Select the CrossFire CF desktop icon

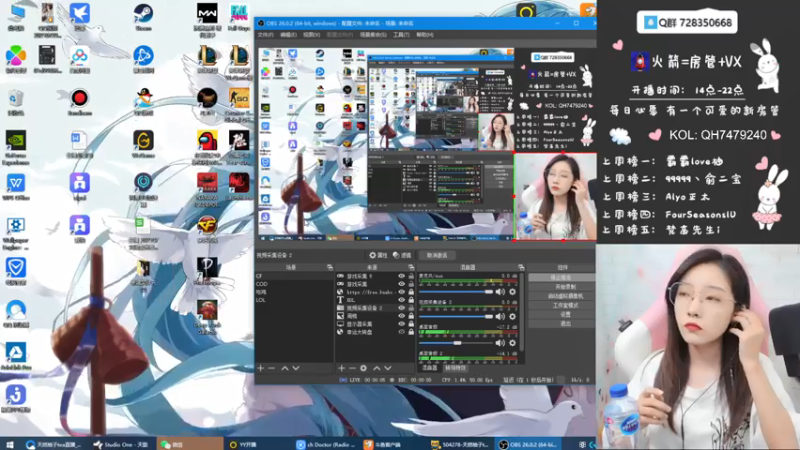point(207,229)
